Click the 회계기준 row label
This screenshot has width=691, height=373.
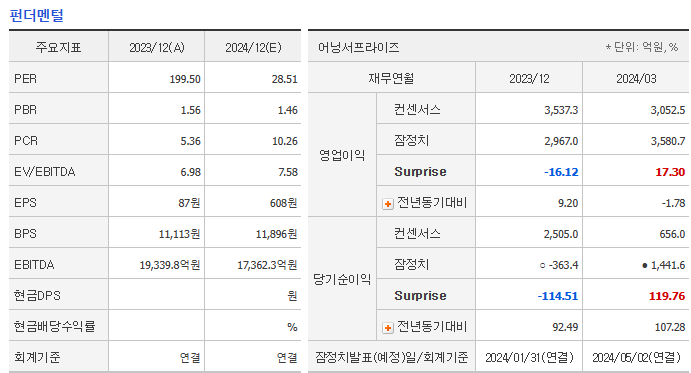tap(37, 357)
